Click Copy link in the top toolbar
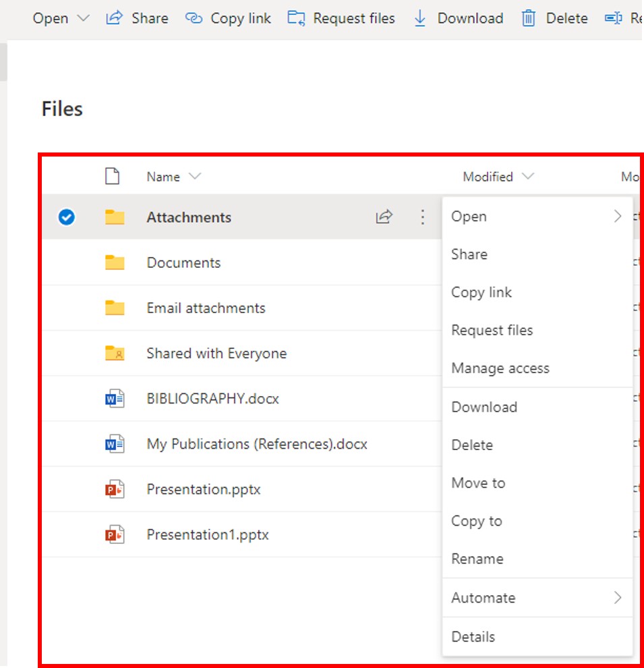This screenshot has height=668, width=644. pos(229,18)
